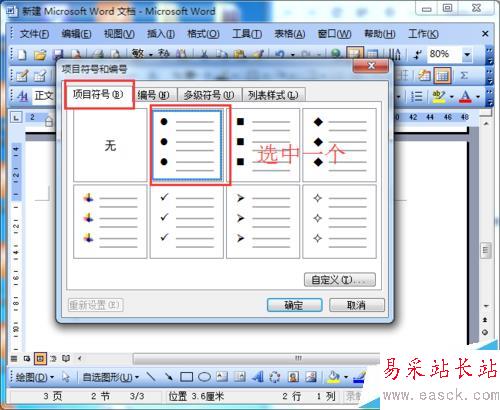Open a file with the folder icon

coord(40,55)
